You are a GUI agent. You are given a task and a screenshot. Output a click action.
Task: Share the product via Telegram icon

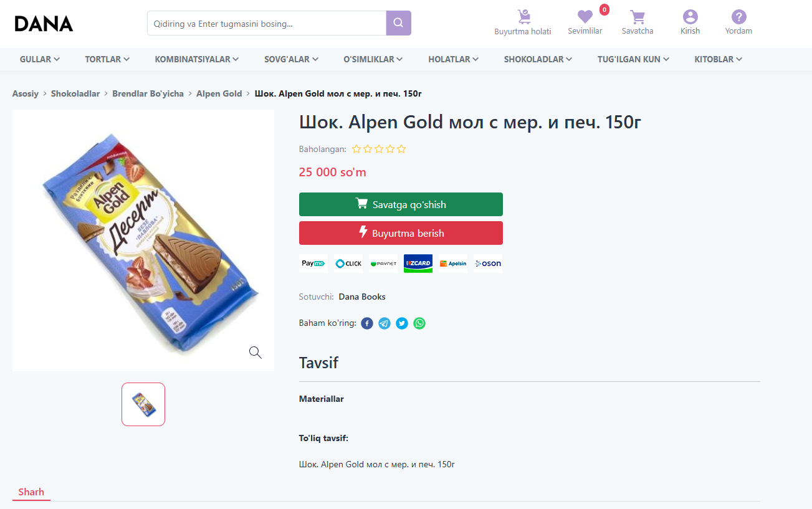tap(385, 323)
